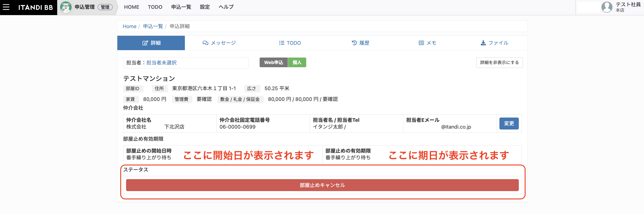
Task: Click the ITANDI BB logo
Action: [x=36, y=7]
